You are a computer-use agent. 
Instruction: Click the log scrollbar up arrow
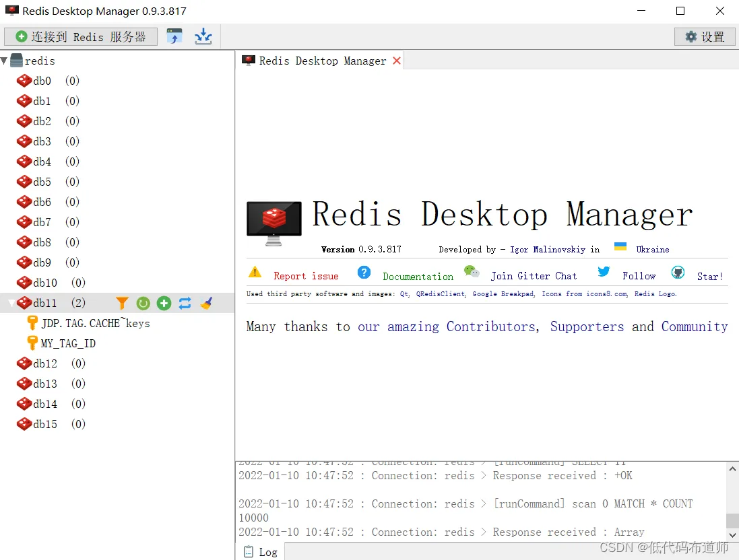pyautogui.click(x=732, y=468)
